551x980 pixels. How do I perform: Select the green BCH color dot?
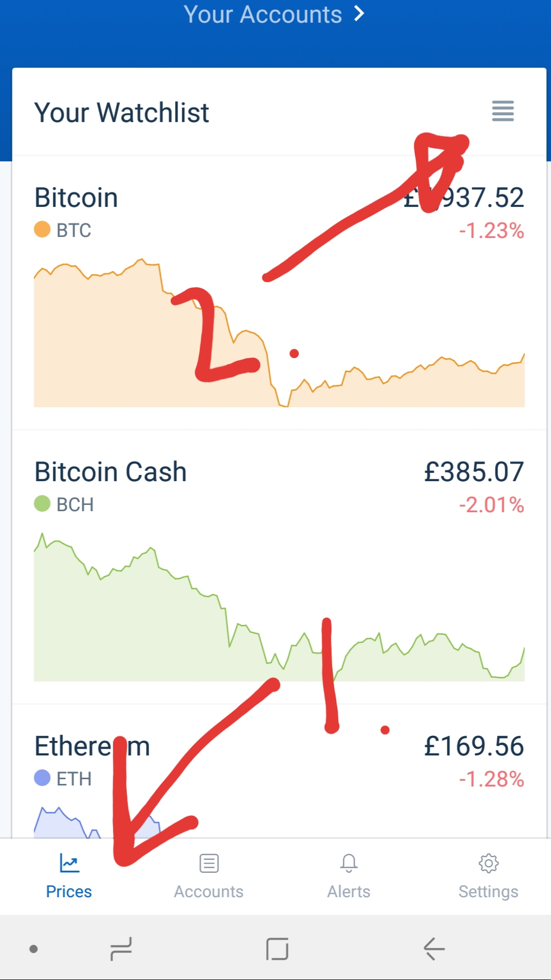42,503
